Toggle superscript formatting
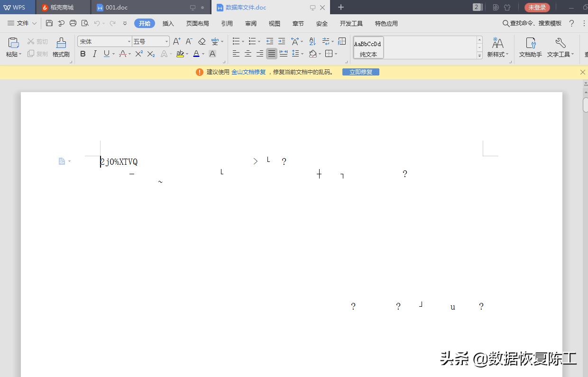Screen dimensions: 588x377 click(138, 54)
